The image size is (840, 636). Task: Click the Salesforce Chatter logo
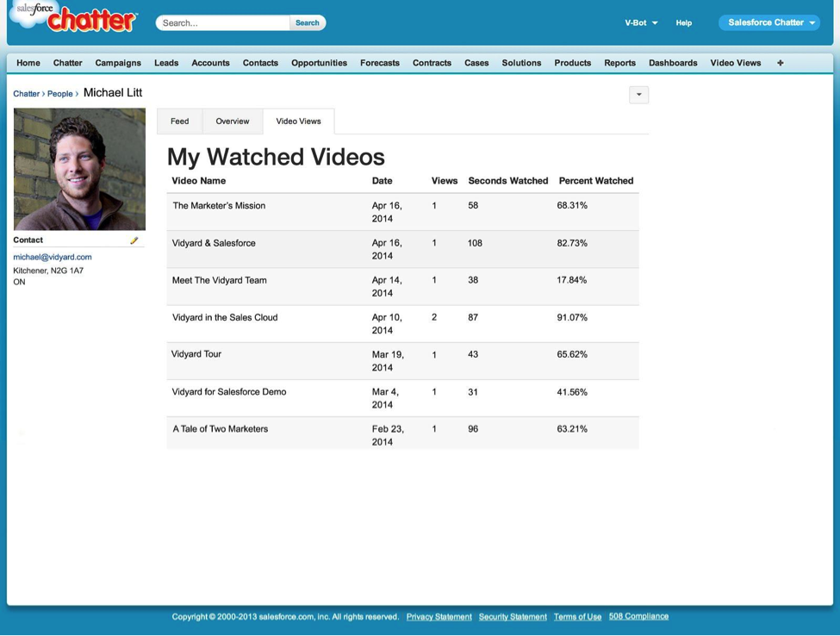[76, 19]
